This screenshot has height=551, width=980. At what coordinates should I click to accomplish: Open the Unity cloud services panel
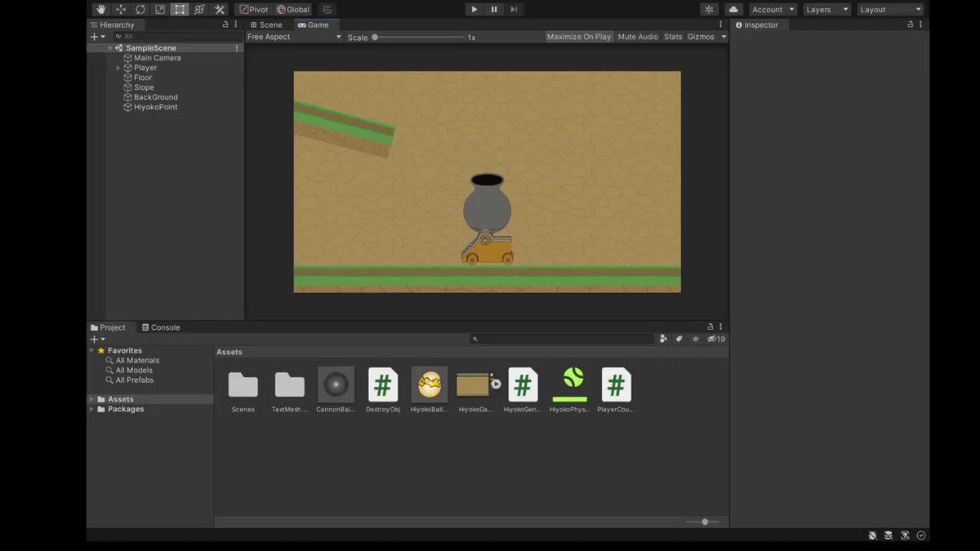733,9
